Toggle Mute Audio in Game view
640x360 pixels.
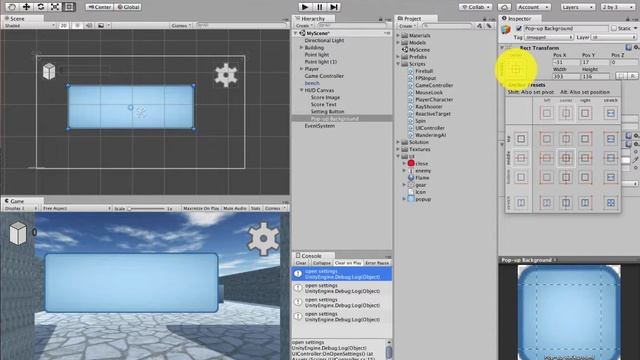[x=235, y=208]
